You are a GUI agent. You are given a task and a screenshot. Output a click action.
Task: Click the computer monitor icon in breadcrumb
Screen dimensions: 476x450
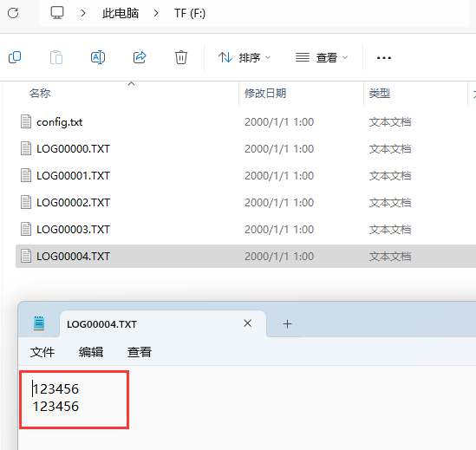tap(57, 13)
